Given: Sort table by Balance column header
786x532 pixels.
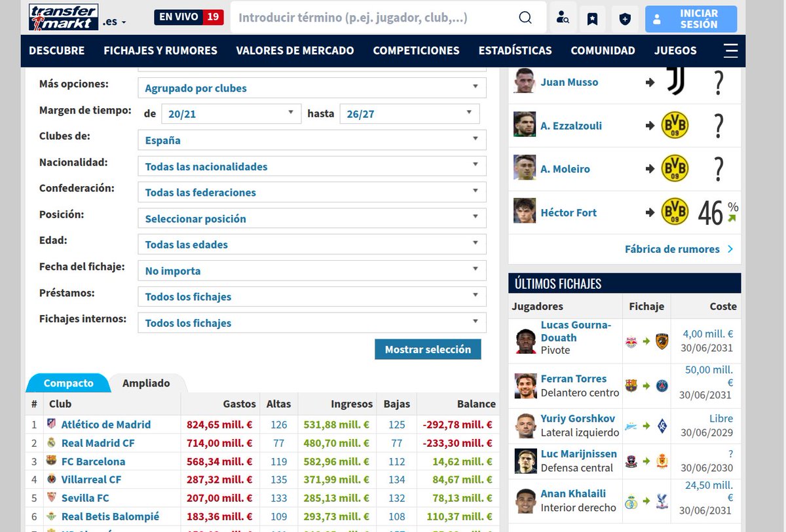Looking at the screenshot, I should coord(477,404).
